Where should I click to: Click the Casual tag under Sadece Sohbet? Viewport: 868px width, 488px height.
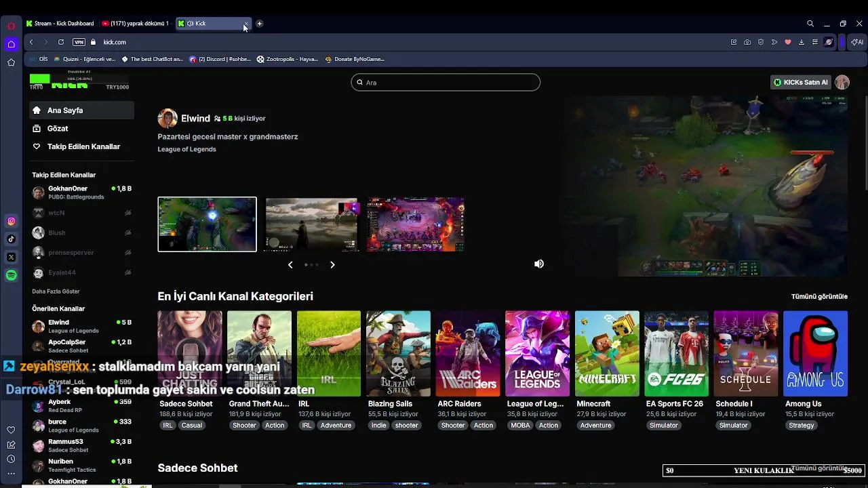[x=191, y=425]
